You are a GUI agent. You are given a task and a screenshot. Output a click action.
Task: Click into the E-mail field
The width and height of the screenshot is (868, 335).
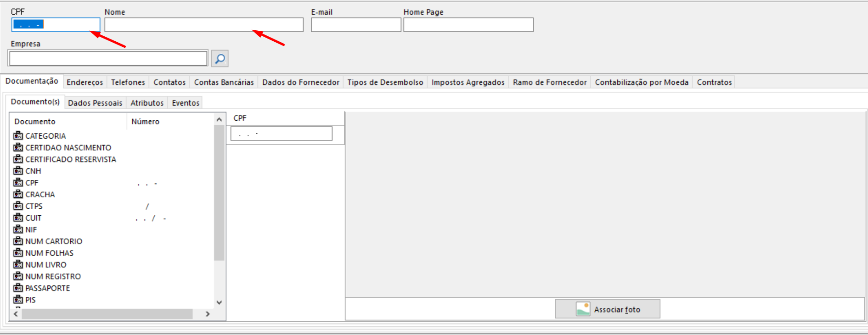(356, 25)
